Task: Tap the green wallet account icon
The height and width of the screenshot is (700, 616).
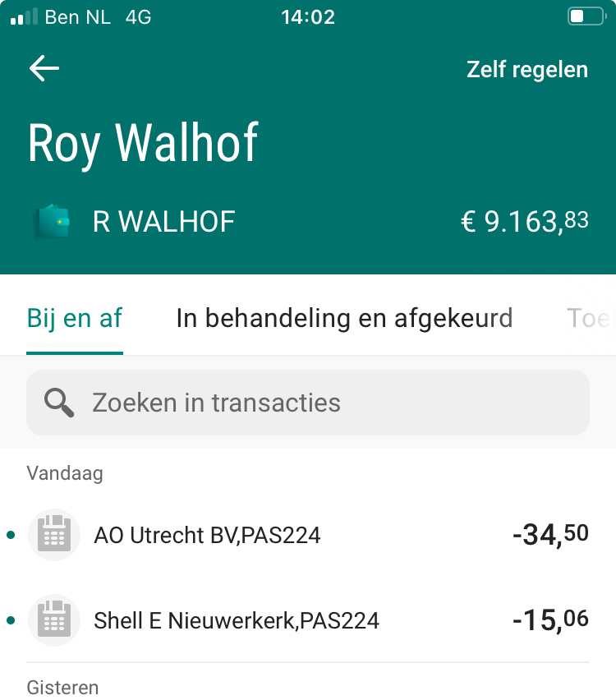Action: point(52,221)
